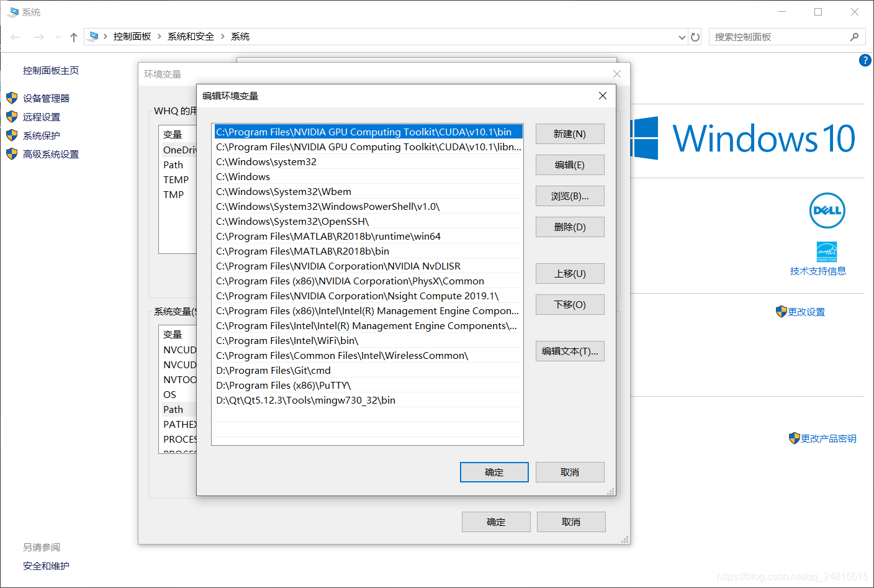
Task: Click 更改设置 link
Action: pos(806,312)
